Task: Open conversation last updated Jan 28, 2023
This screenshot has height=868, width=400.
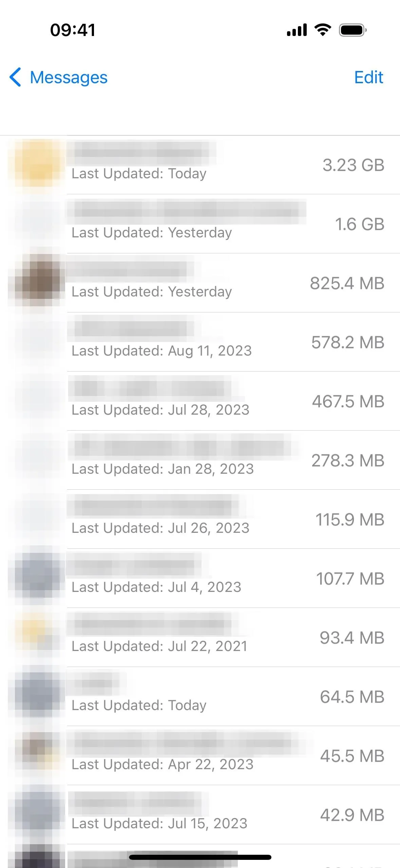Action: tap(200, 460)
